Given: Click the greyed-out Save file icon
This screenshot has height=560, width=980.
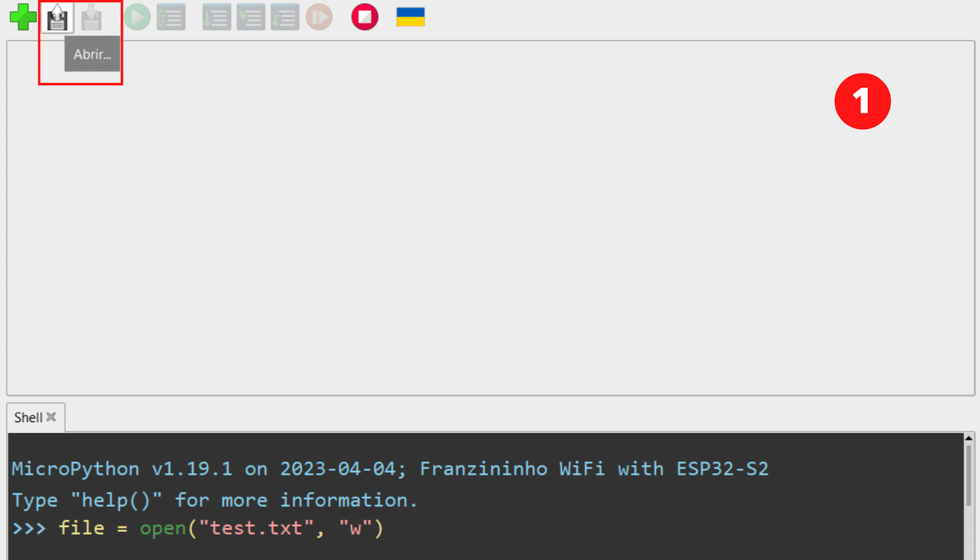Looking at the screenshot, I should point(91,18).
